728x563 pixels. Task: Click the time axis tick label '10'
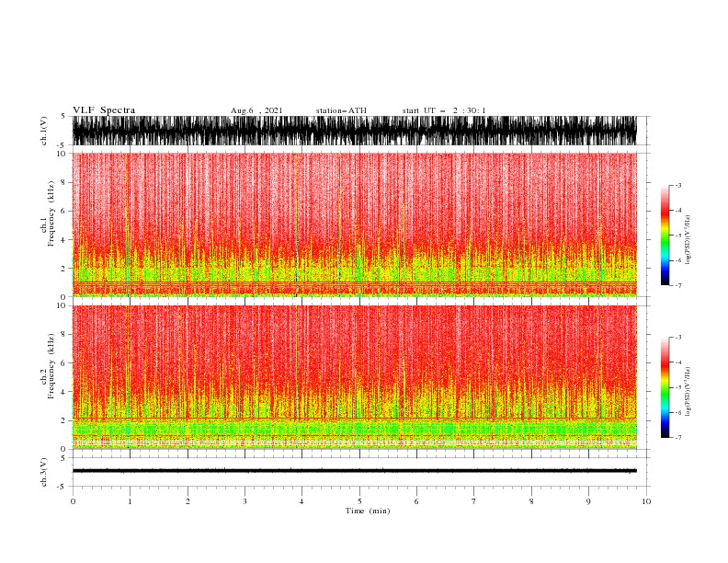[646, 501]
